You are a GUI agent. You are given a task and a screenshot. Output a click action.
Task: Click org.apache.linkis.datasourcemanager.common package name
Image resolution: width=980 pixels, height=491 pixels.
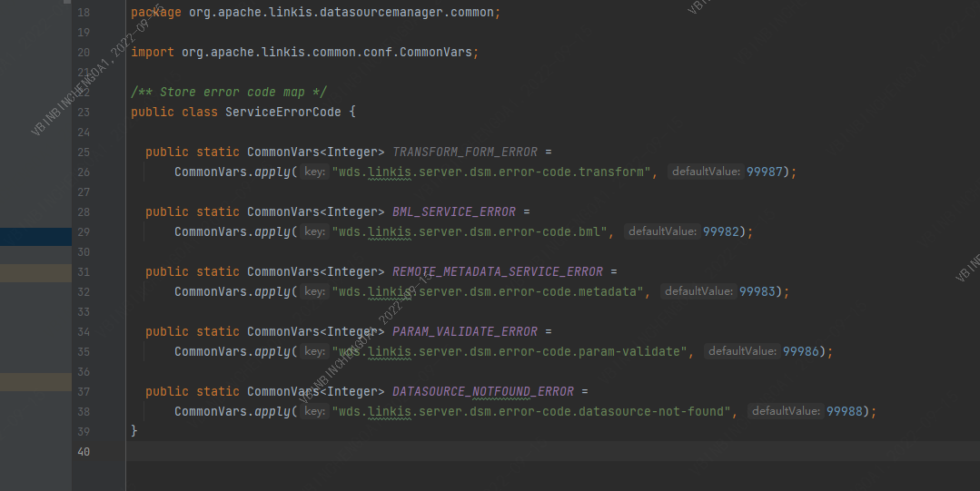pyautogui.click(x=342, y=13)
